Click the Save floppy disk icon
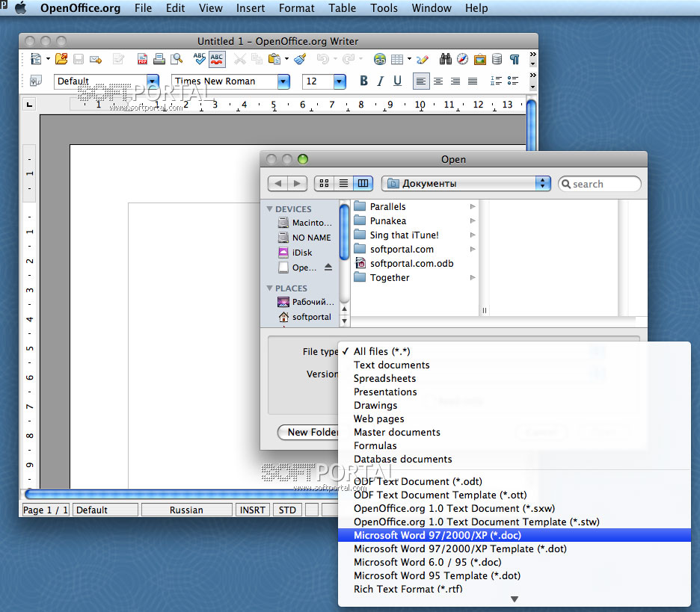 [x=78, y=59]
